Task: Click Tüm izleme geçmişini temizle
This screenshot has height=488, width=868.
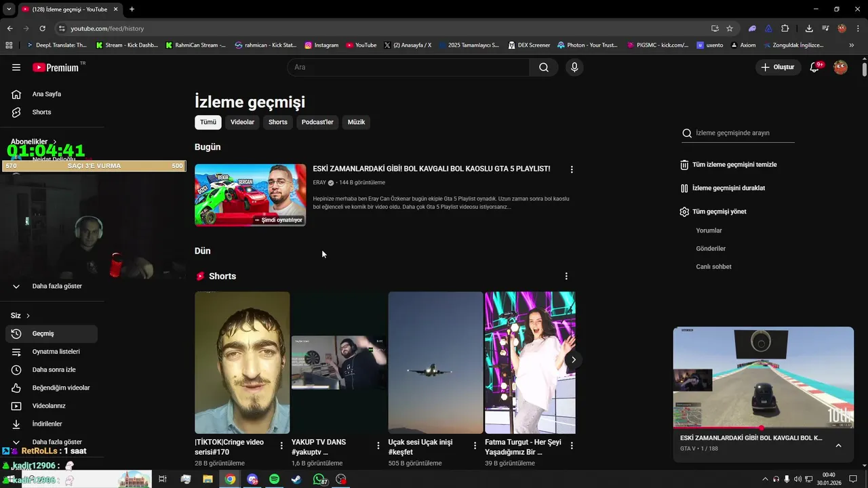Action: 729,165
